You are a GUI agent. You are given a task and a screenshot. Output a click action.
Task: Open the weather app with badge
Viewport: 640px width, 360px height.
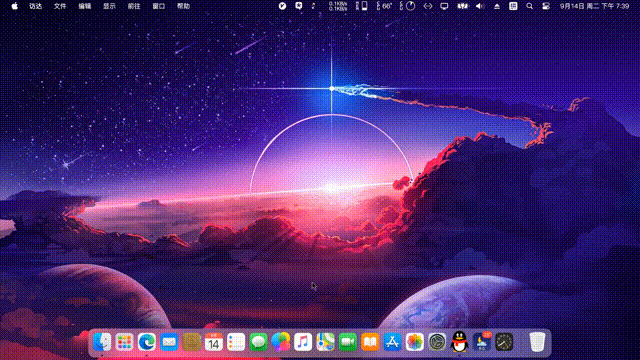point(482,342)
